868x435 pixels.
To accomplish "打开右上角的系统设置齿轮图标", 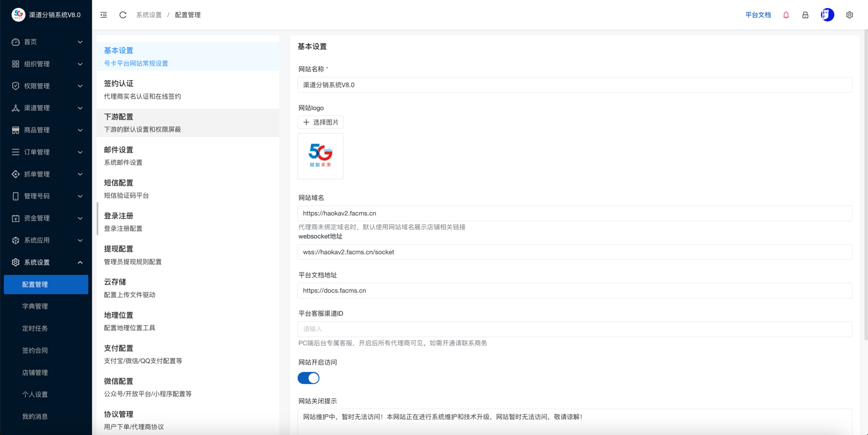I will (849, 14).
